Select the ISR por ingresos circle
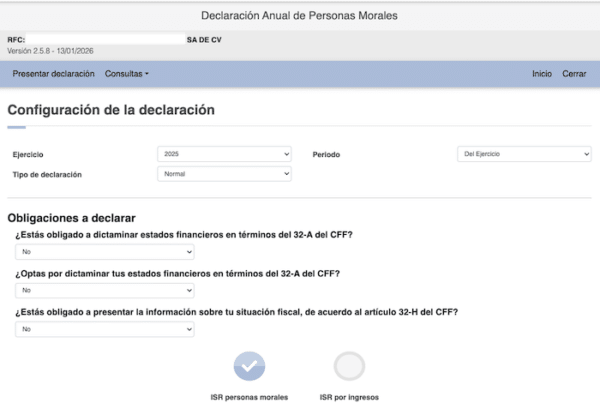600x403 pixels. 349,366
